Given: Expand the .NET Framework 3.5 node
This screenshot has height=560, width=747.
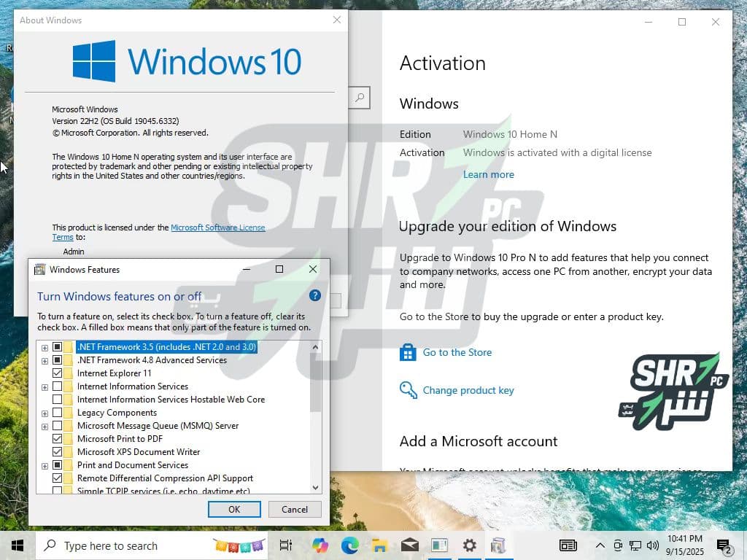Looking at the screenshot, I should click(x=44, y=348).
